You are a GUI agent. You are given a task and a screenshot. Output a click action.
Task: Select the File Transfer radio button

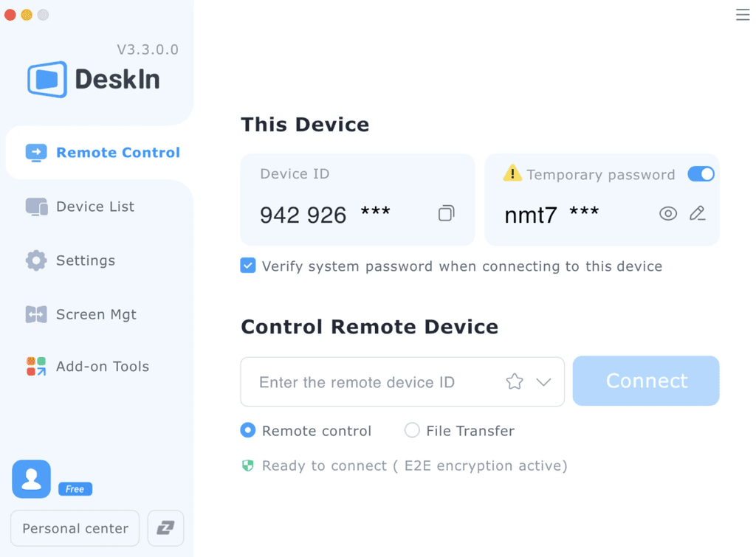click(412, 430)
